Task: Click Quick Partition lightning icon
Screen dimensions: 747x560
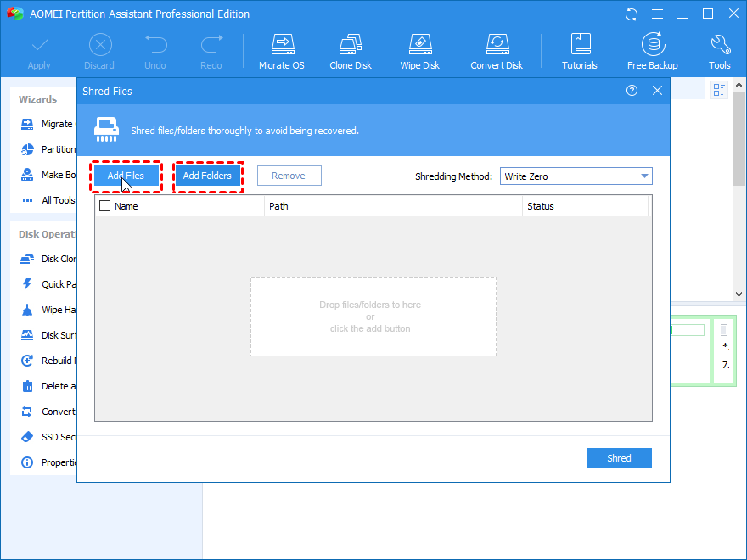Action: coord(27,284)
